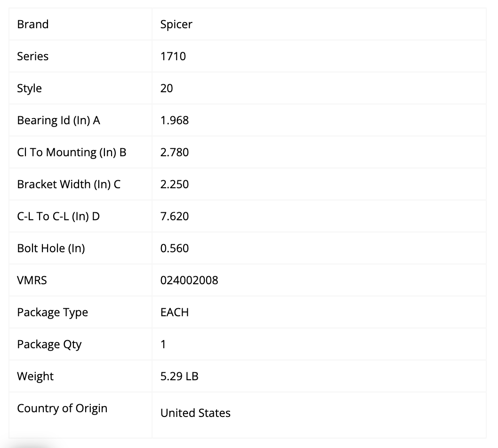
Task: Click the Cl To Mounting (In) B label
Action: tap(72, 152)
